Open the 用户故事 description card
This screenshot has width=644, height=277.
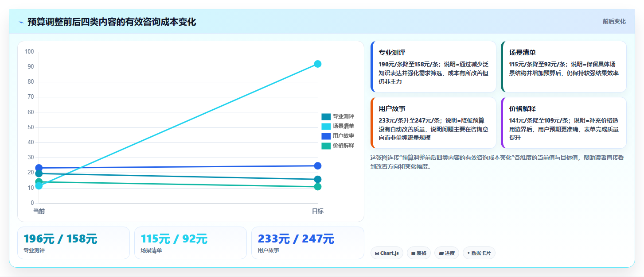tap(433, 123)
